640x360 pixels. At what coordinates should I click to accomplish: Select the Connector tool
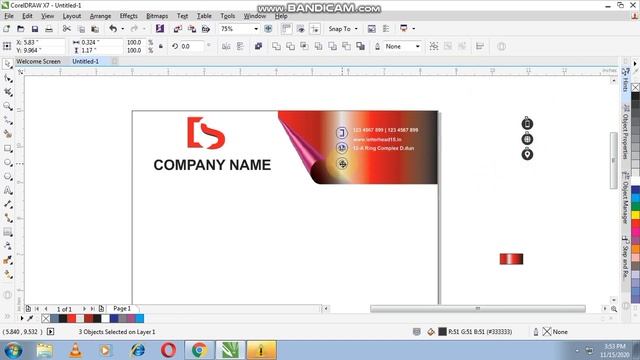(x=7, y=218)
